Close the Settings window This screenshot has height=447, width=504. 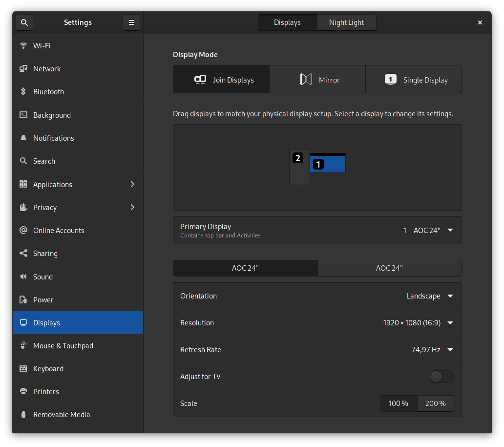coord(480,22)
